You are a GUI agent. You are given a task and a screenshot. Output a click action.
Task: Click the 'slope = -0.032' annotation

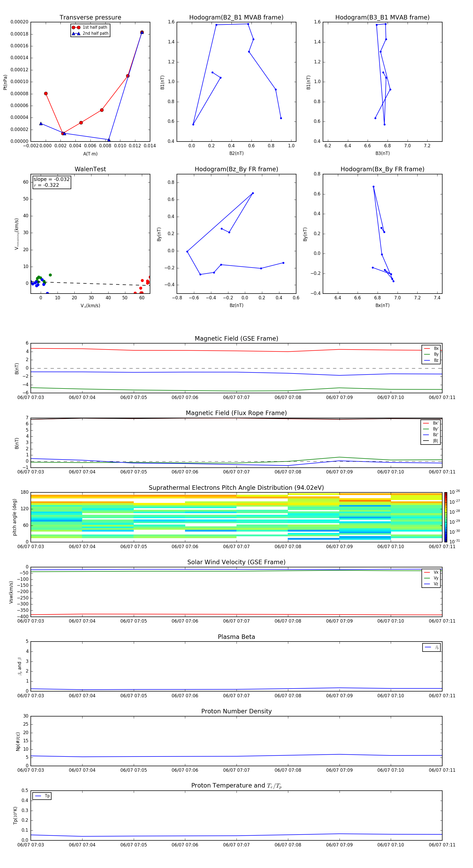coord(52,179)
